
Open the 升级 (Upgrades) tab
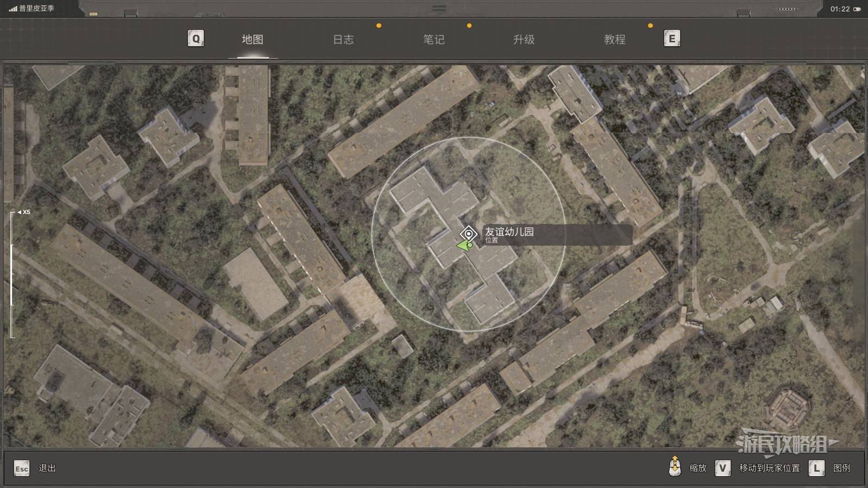click(x=524, y=39)
